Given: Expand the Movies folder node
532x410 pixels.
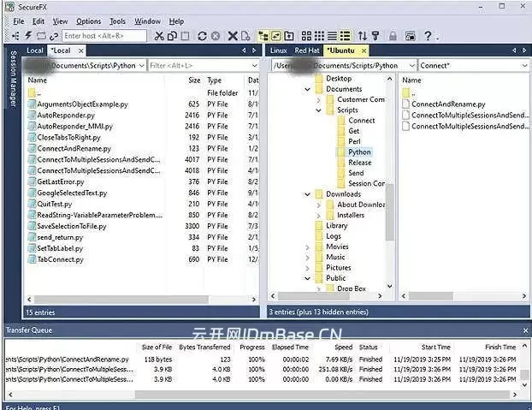Looking at the screenshot, I should 307,247.
